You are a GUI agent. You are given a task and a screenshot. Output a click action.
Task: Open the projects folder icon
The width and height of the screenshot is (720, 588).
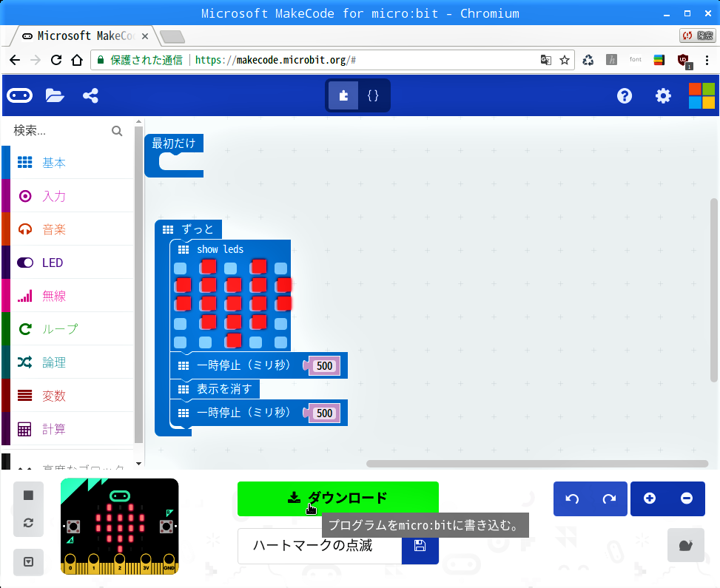tap(55, 95)
